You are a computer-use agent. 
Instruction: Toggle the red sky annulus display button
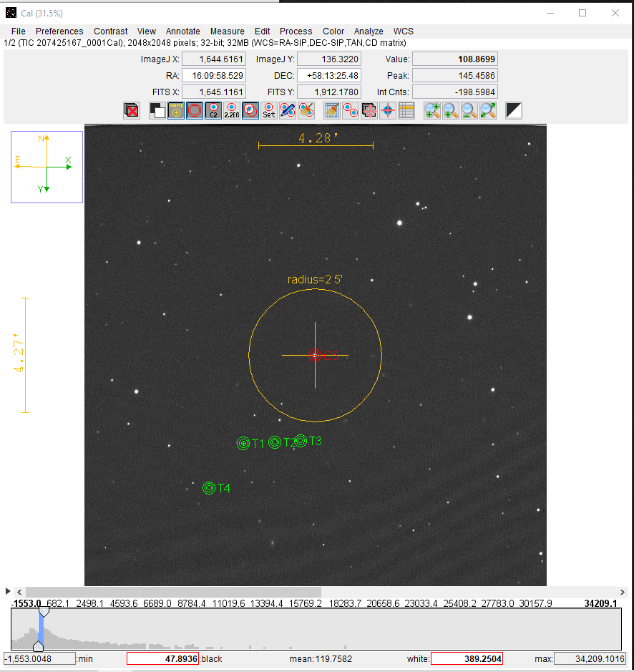coord(194,110)
